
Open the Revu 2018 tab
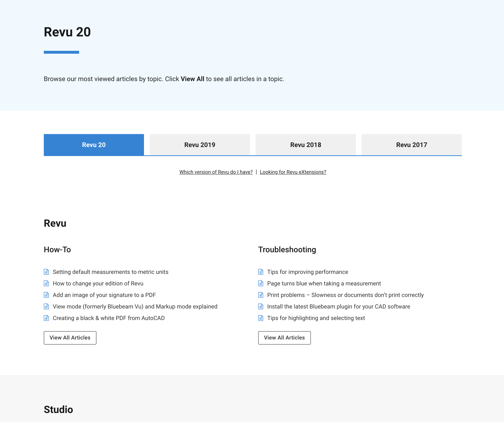[x=306, y=145]
